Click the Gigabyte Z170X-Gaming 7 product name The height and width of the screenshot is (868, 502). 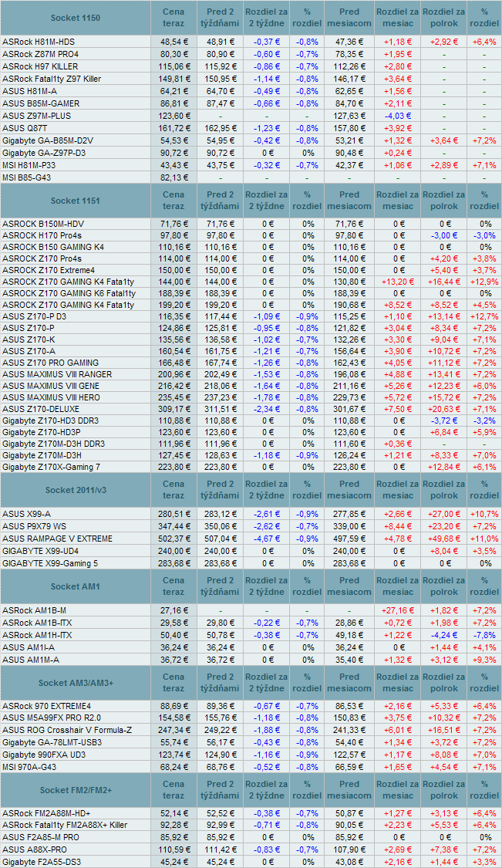pyautogui.click(x=51, y=467)
